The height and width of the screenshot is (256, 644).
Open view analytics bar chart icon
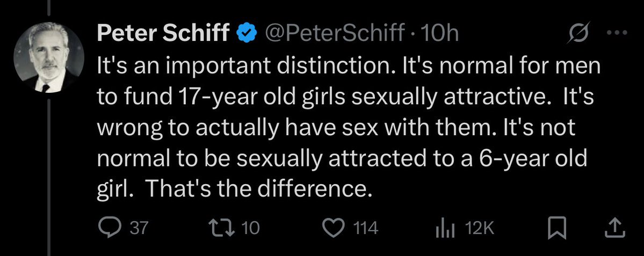pyautogui.click(x=445, y=229)
